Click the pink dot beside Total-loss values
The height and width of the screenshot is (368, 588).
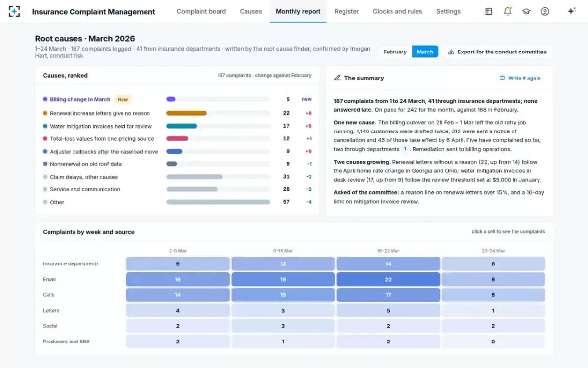coord(45,139)
